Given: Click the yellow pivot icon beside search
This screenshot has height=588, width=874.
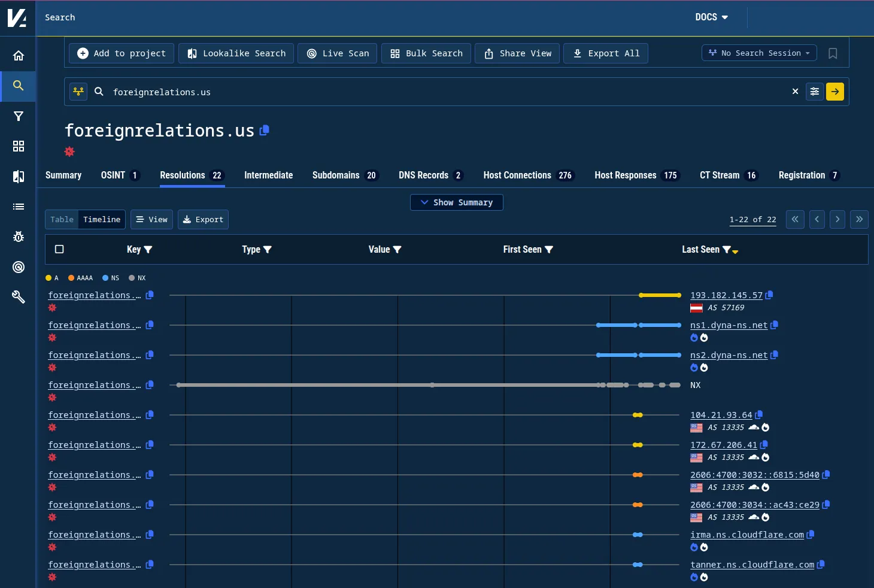Looking at the screenshot, I should tap(78, 92).
